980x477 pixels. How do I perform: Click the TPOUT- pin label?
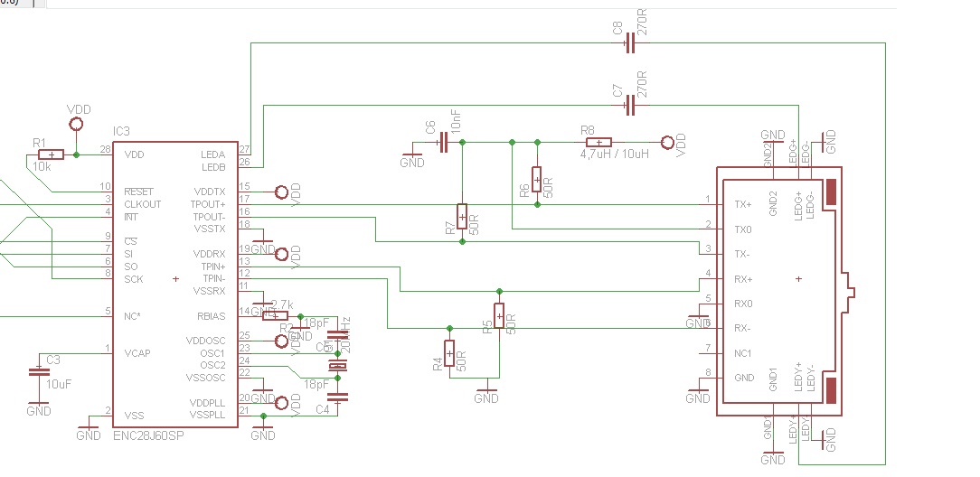[x=208, y=217]
